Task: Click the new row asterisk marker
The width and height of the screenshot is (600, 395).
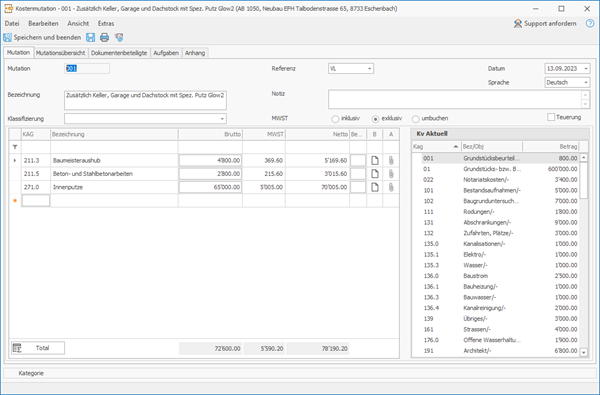Action: coord(15,201)
